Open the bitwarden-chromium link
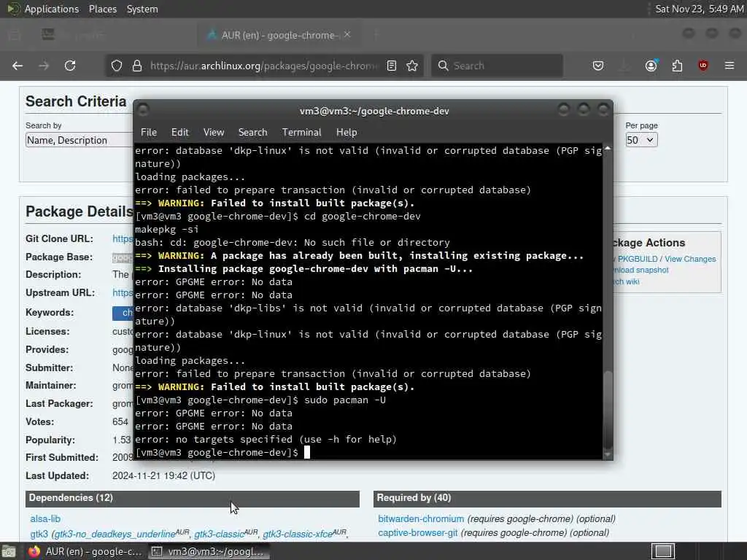747x560 pixels. click(421, 519)
